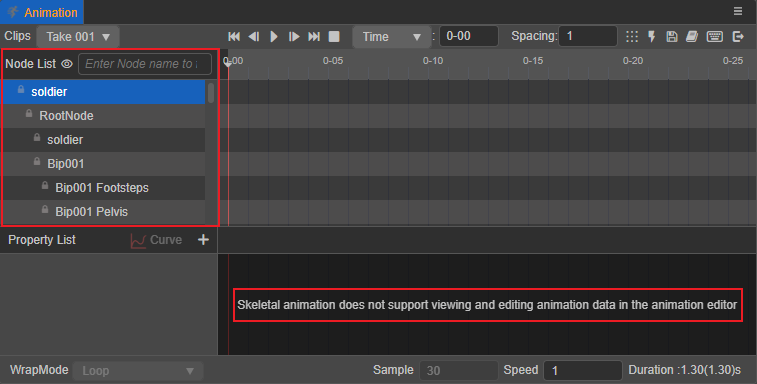Open the panel hamburger menu
Screen dimensions: 757x384
pos(738,11)
